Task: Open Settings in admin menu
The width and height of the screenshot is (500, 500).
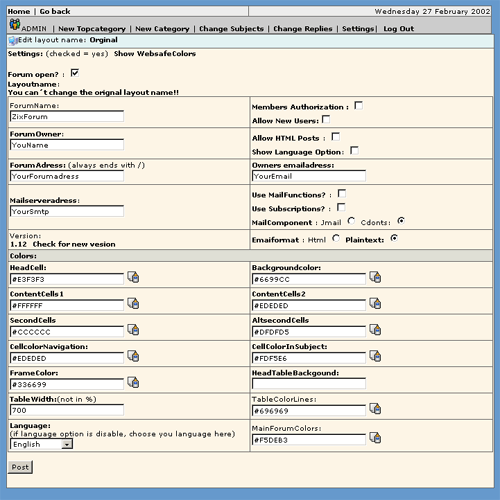Action: point(358,29)
